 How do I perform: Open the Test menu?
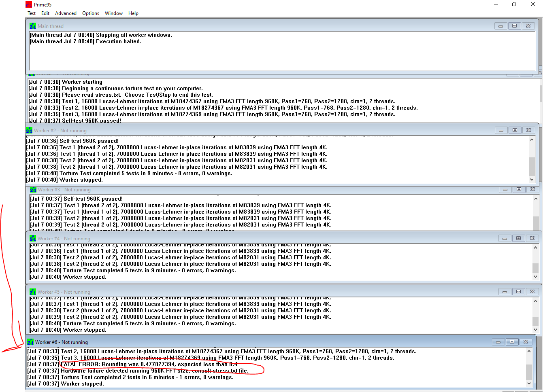[x=32, y=13]
